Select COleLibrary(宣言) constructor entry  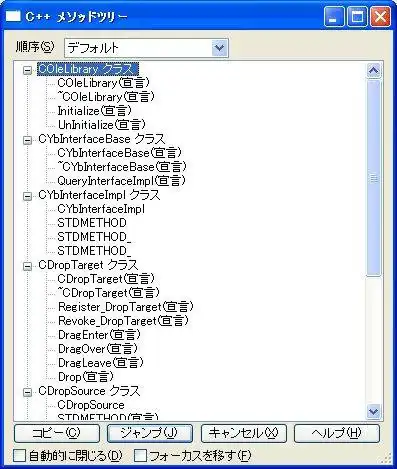tap(103, 83)
